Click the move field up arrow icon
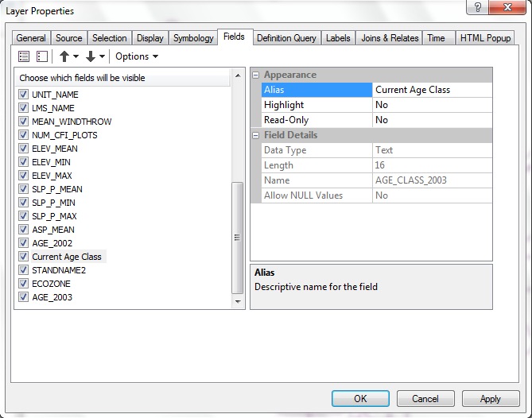Image resolution: width=532 pixels, height=418 pixels. pos(64,56)
